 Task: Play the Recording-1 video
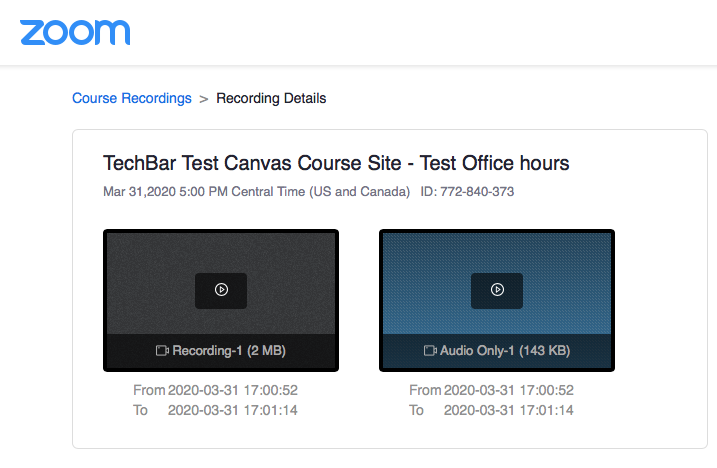(221, 290)
